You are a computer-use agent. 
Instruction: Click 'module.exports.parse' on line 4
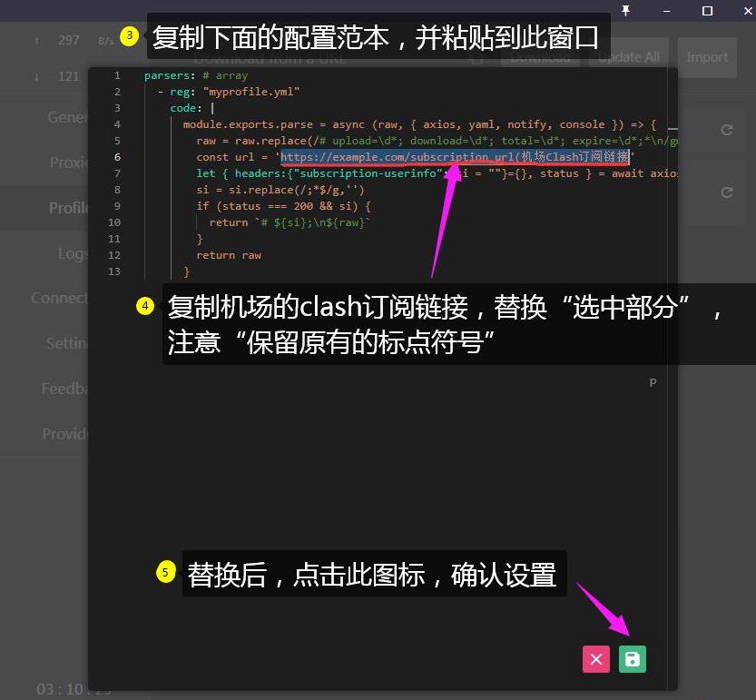248,124
